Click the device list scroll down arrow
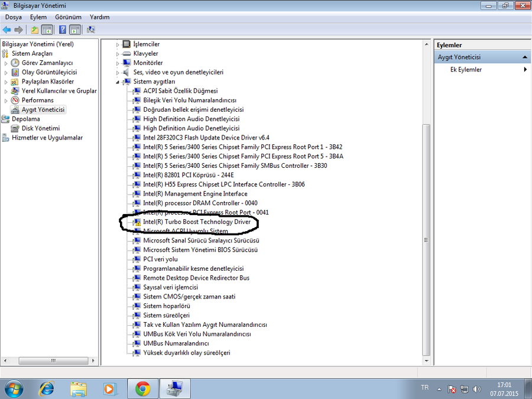 tap(426, 361)
